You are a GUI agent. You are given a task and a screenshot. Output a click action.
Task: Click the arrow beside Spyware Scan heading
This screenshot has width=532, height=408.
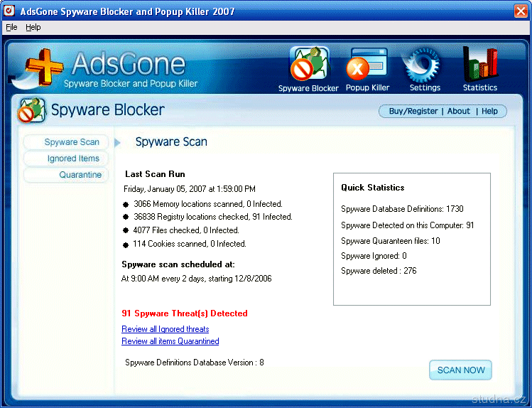(x=117, y=142)
